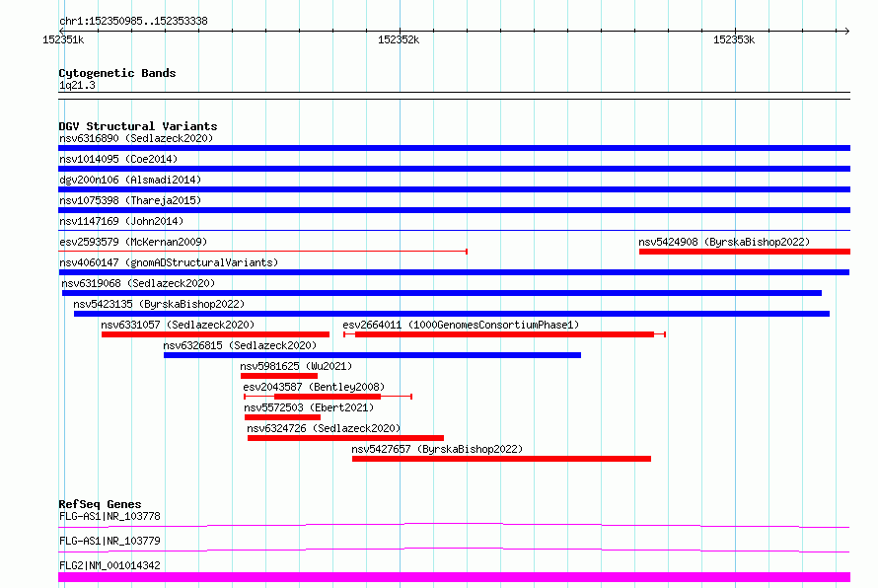Click the Cytogenetic Bands track title
Screen dimensions: 878x588
tap(117, 73)
